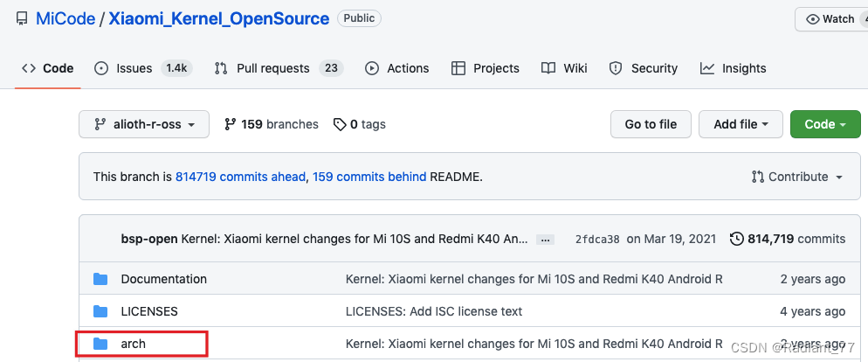Open the alioth-r-oss branch dropdown
This screenshot has height=362, width=868.
[x=144, y=124]
